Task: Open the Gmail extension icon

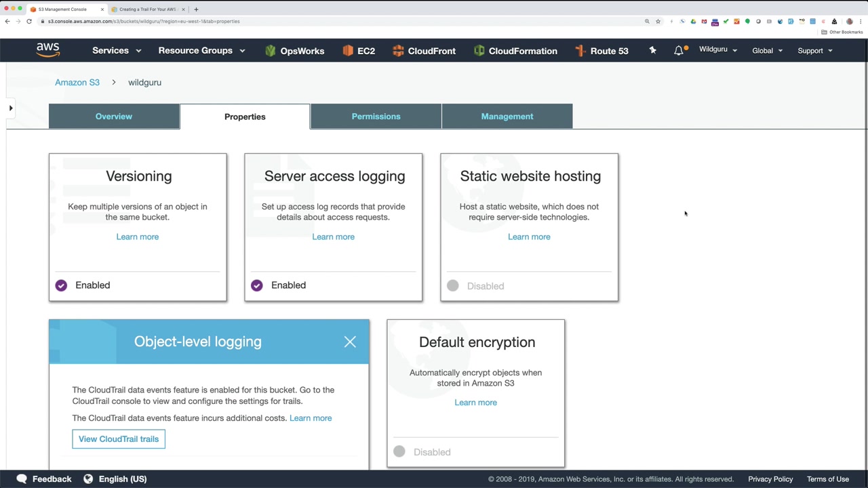Action: [x=704, y=21]
